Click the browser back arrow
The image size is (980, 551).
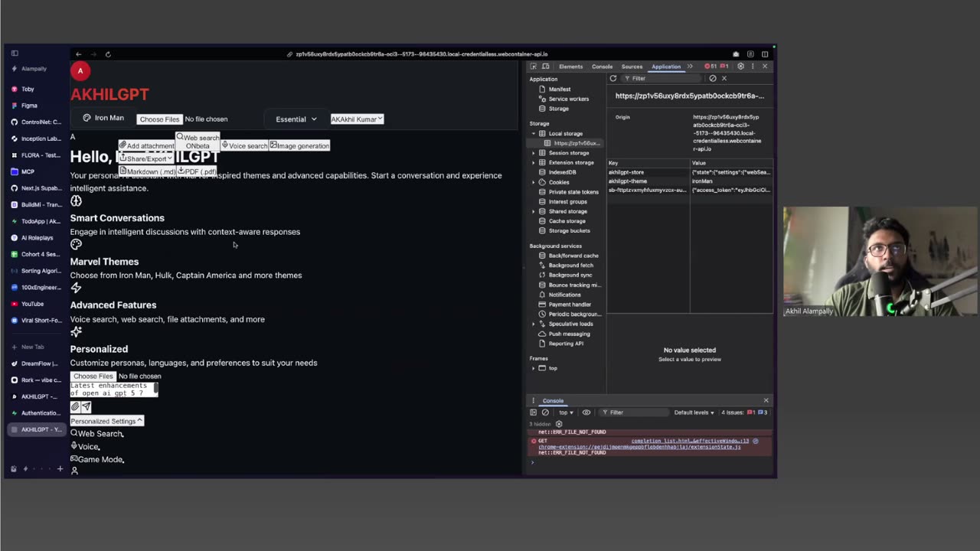78,54
